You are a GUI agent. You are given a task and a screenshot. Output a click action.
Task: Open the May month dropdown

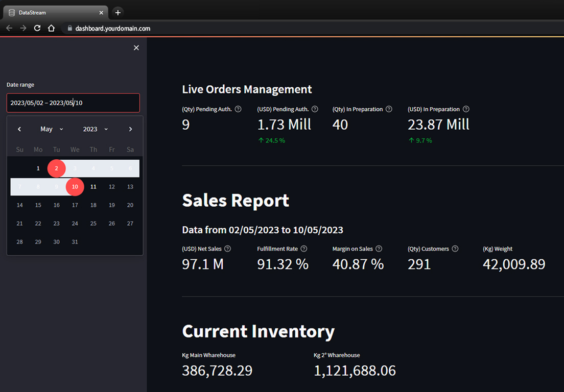point(52,129)
